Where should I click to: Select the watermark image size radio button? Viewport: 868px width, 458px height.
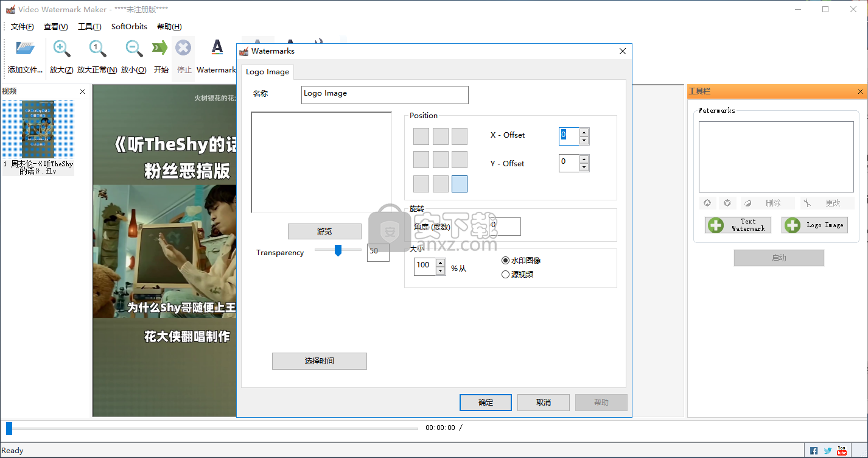[505, 261]
